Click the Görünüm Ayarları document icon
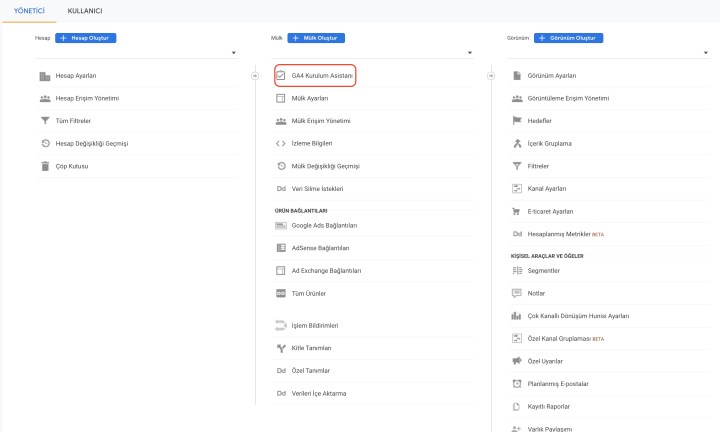Screen dimensions: 720x432 517,75
